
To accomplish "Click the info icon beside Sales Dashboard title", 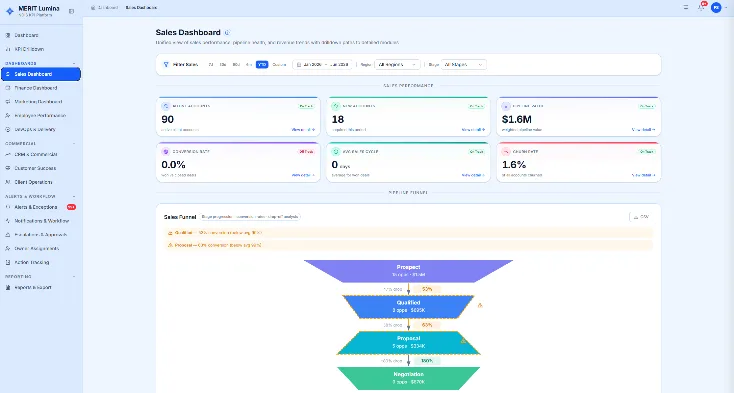I will [x=227, y=33].
